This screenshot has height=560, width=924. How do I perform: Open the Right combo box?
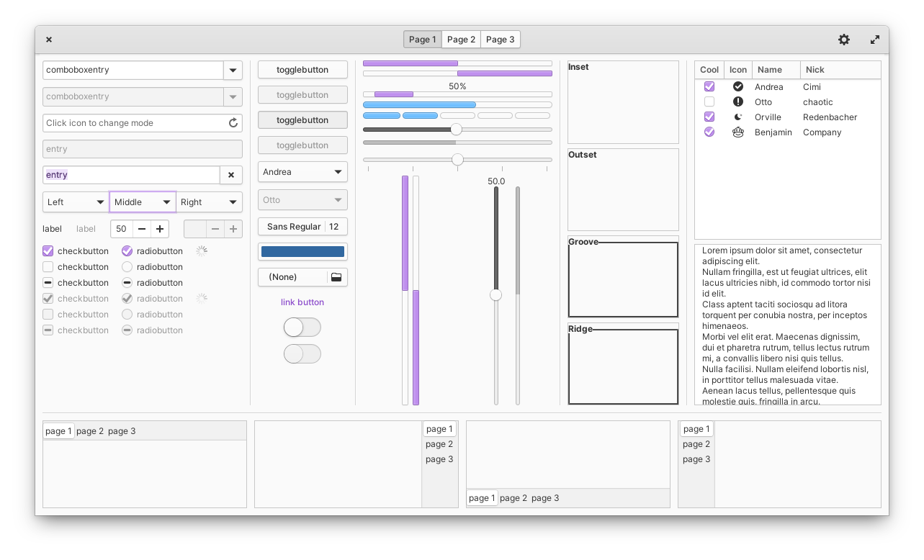pos(209,202)
